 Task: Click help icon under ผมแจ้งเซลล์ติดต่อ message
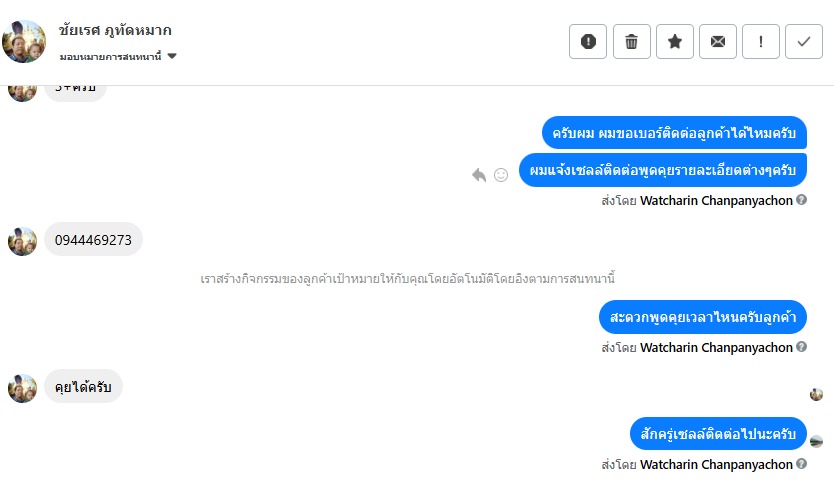click(802, 200)
